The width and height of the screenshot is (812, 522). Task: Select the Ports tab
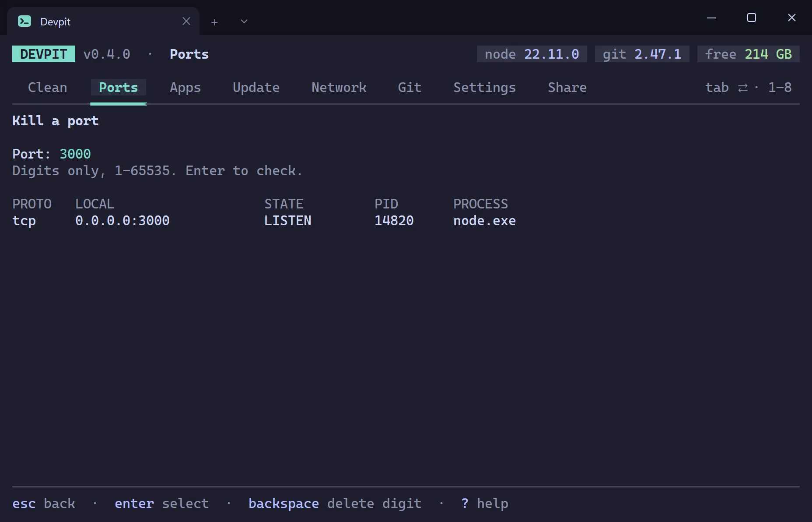[x=119, y=88]
